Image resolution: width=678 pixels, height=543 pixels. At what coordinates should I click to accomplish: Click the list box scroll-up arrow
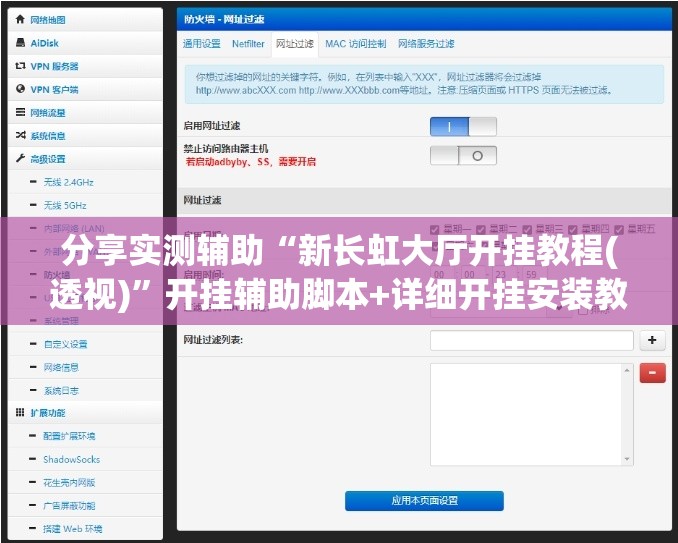(627, 370)
